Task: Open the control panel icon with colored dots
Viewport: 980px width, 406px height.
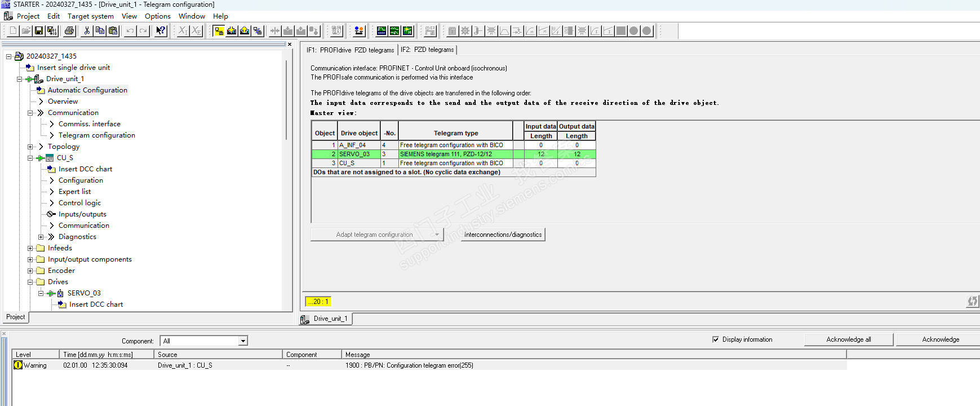Action: [x=359, y=30]
